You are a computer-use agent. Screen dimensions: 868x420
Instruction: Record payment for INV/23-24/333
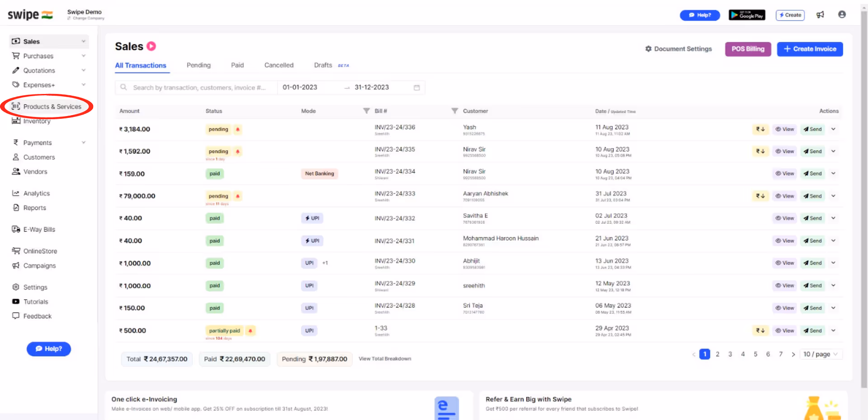(760, 196)
